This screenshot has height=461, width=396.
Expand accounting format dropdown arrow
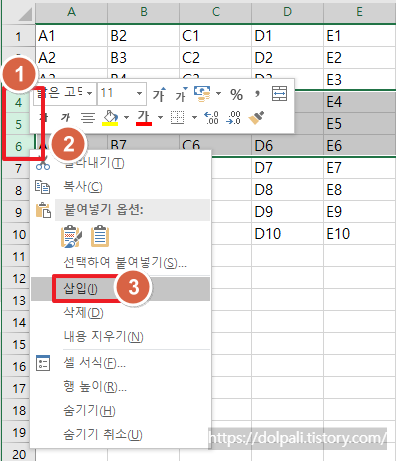(x=219, y=93)
